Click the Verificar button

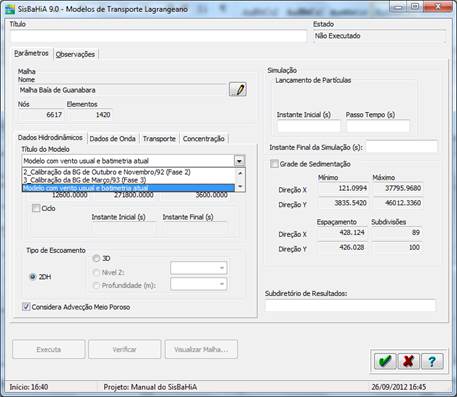point(124,349)
